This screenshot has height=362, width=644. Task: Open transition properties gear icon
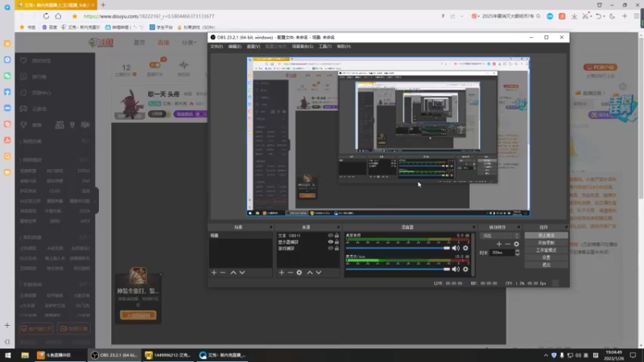coord(516,244)
